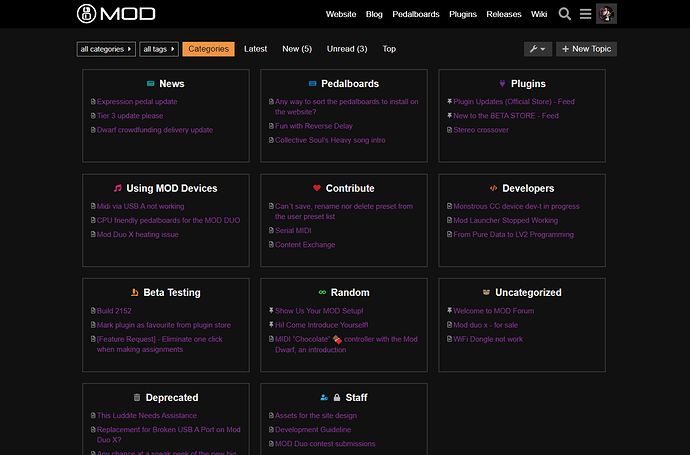Open topic Content Exchange
This screenshot has height=455, width=690.
coord(305,245)
